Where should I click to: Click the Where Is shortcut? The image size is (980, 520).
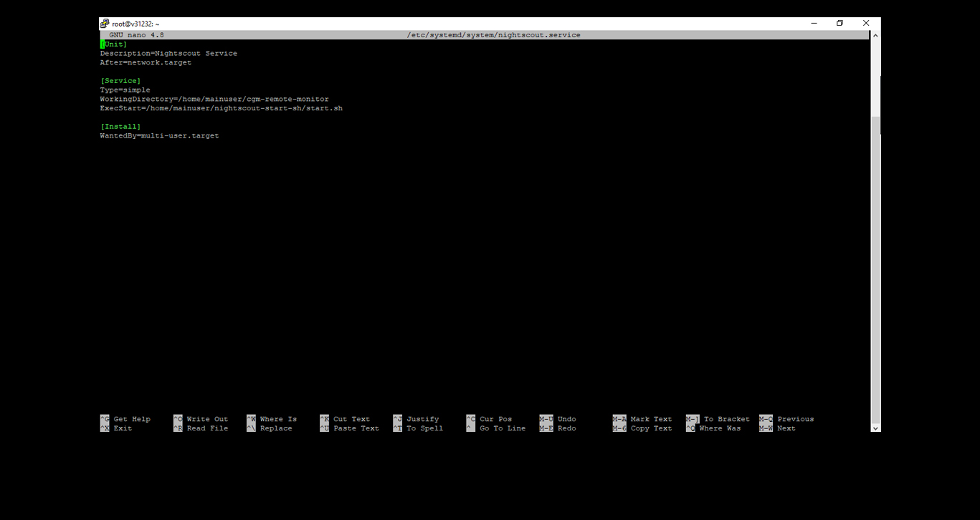[272, 419]
